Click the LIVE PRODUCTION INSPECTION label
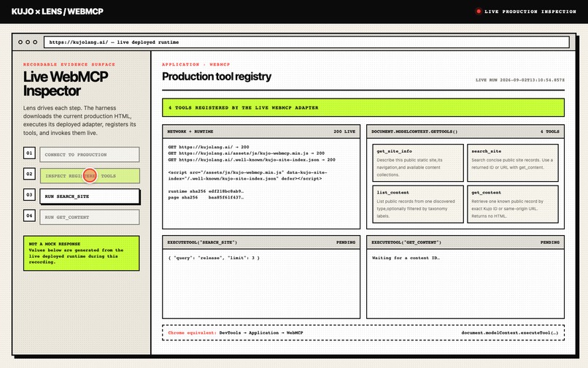 pyautogui.click(x=530, y=12)
